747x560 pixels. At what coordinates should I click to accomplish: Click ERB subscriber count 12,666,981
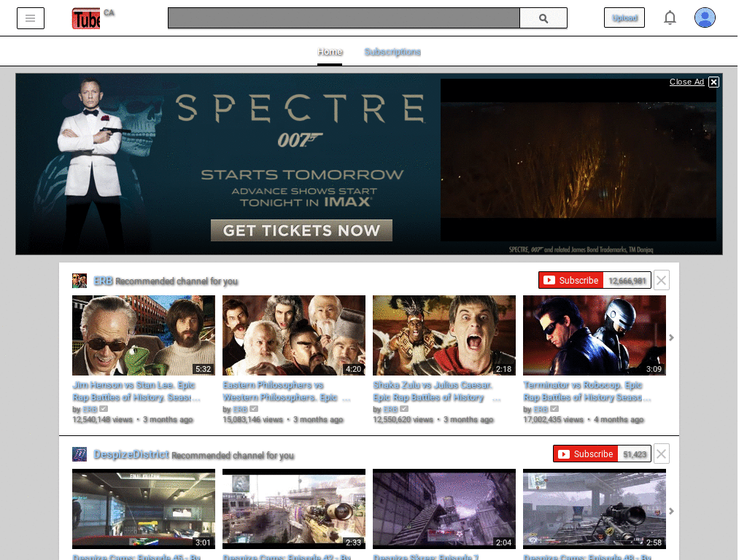(627, 281)
